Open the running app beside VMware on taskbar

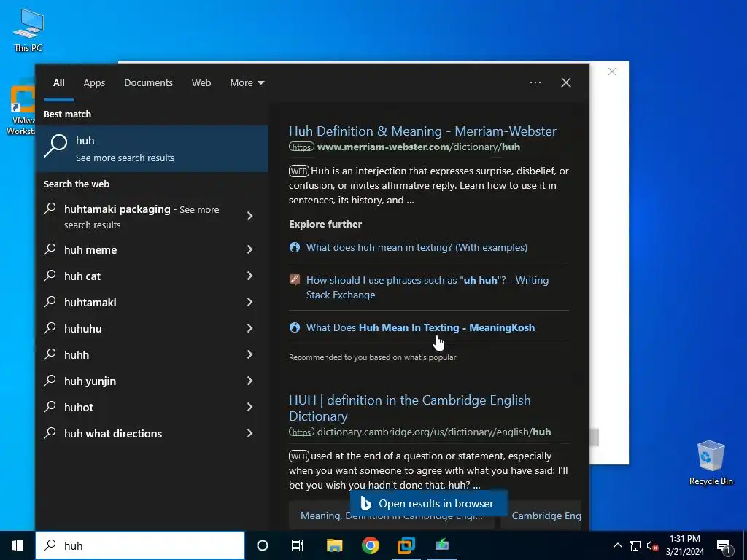click(441, 545)
